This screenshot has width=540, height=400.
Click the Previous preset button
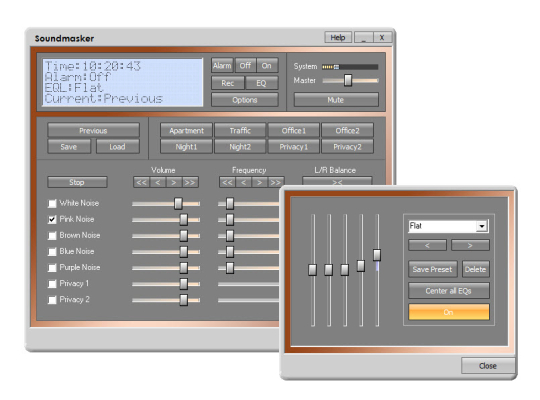93,131
